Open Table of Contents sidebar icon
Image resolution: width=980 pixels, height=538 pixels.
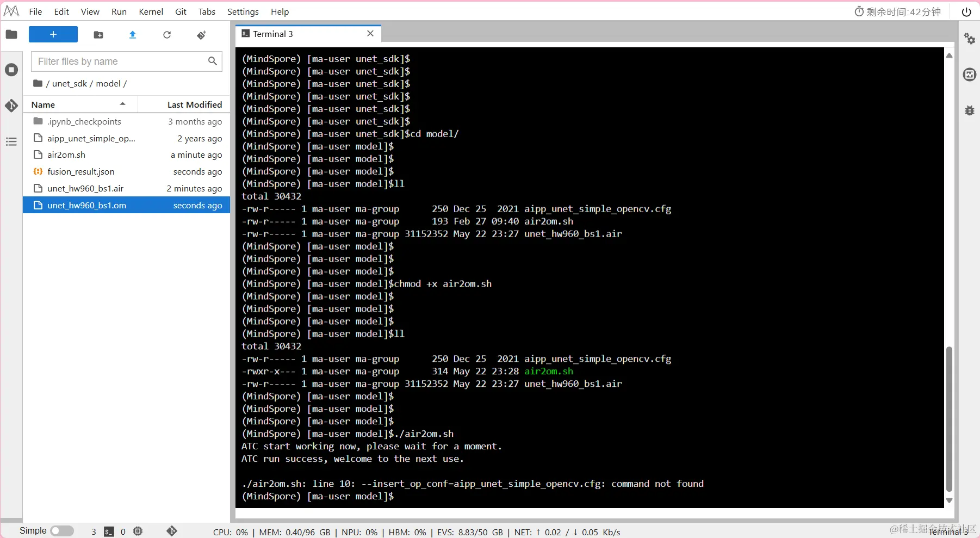pyautogui.click(x=11, y=142)
